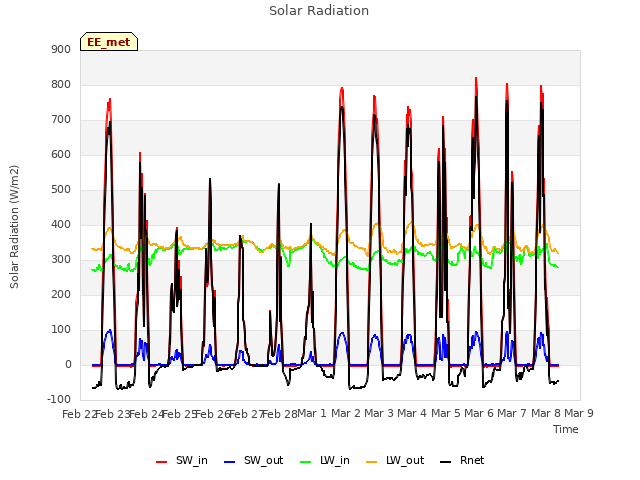640x480 pixels.
Task: Click the Mar 8 x-axis date label
Action: tap(546, 414)
